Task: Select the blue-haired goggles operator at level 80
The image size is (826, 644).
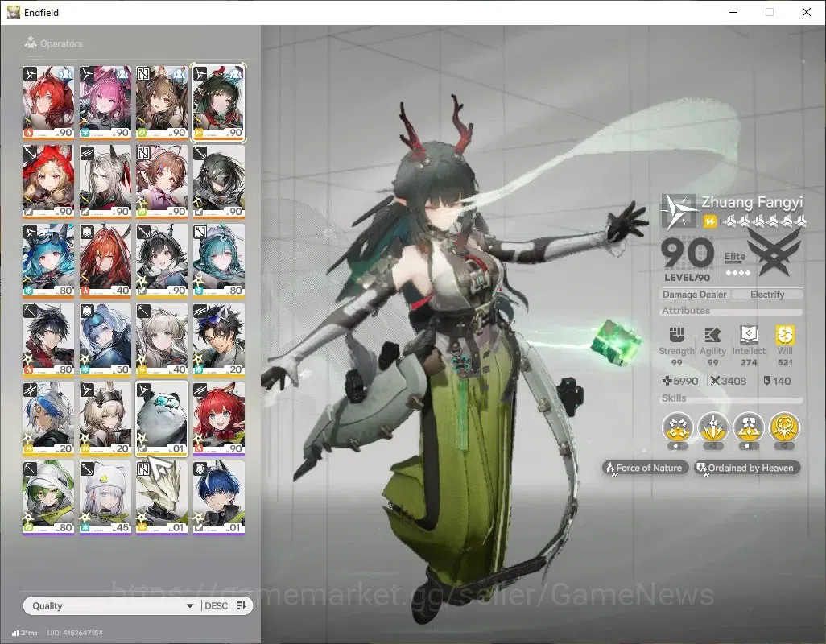Action: click(x=48, y=260)
